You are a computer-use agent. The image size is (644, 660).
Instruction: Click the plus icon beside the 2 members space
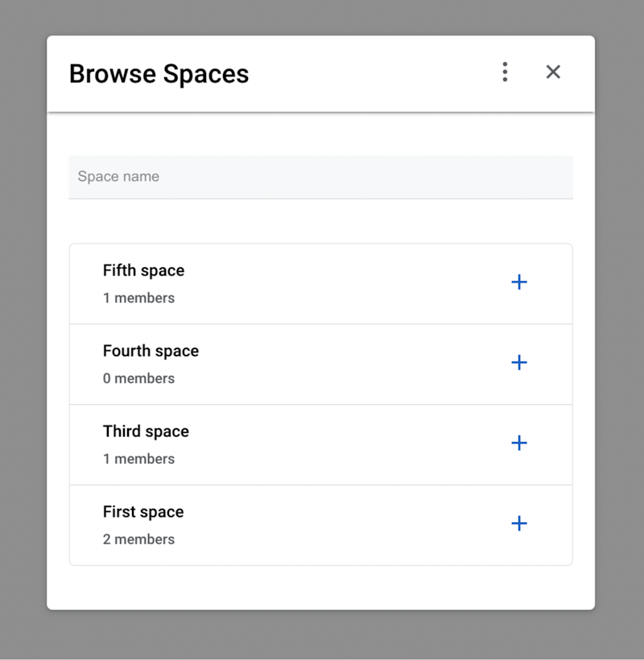(519, 524)
